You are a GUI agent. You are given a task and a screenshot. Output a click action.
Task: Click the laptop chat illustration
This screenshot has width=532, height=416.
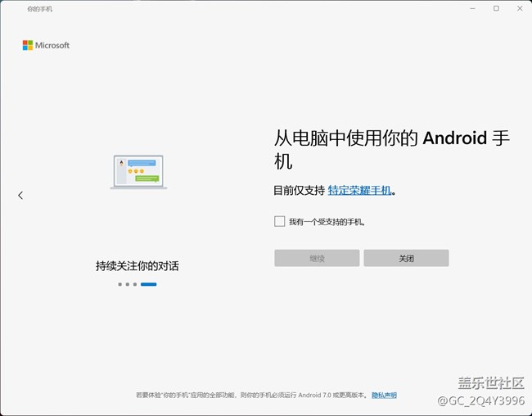[138, 173]
